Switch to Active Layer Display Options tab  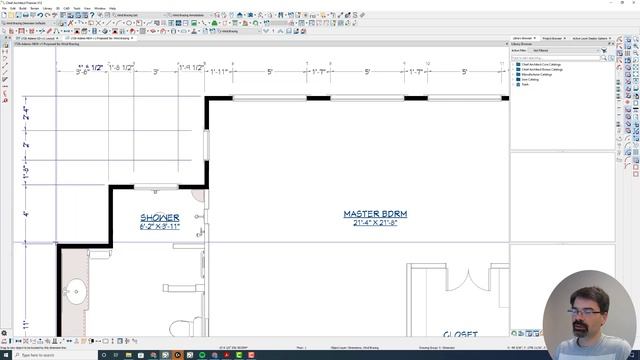pos(591,38)
